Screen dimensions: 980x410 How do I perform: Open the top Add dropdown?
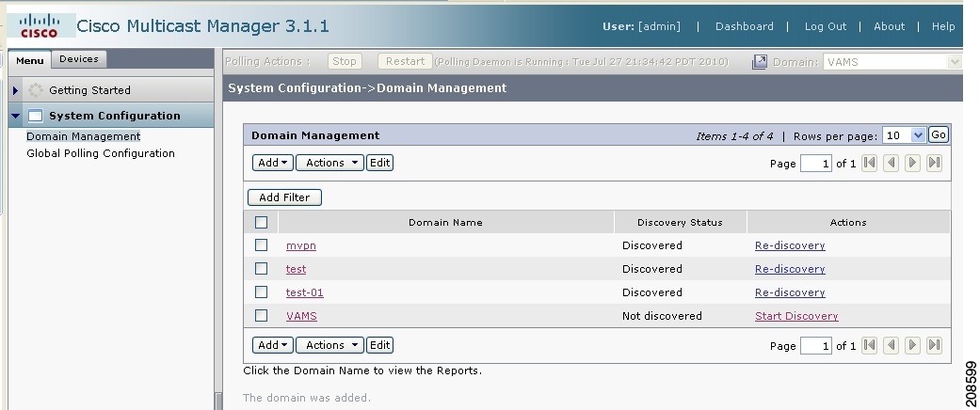pos(272,163)
